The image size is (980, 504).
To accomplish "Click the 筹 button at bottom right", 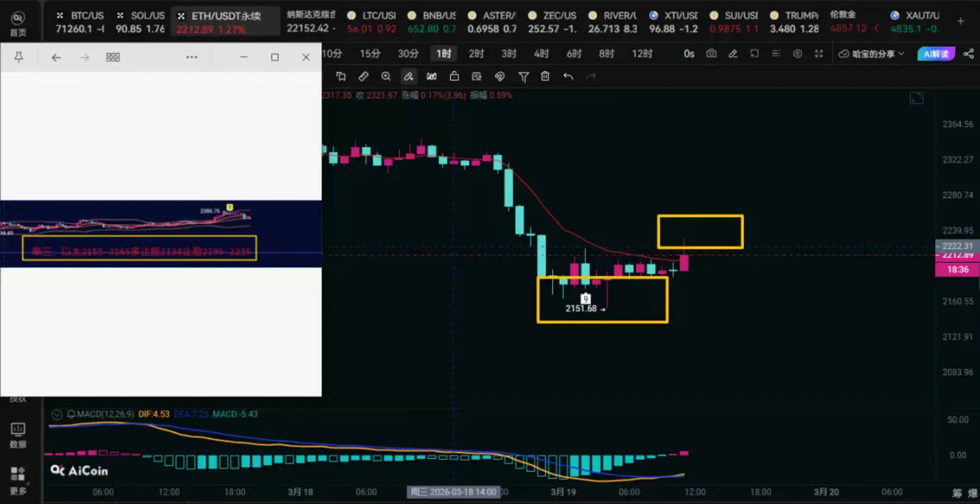I will tap(957, 493).
